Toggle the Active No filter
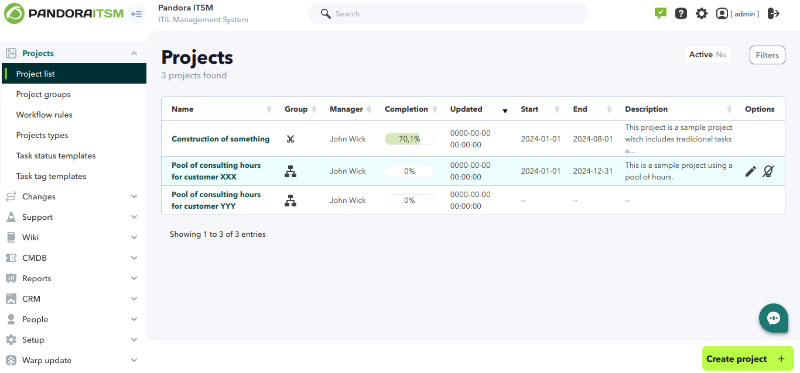The image size is (800, 373). (x=708, y=54)
